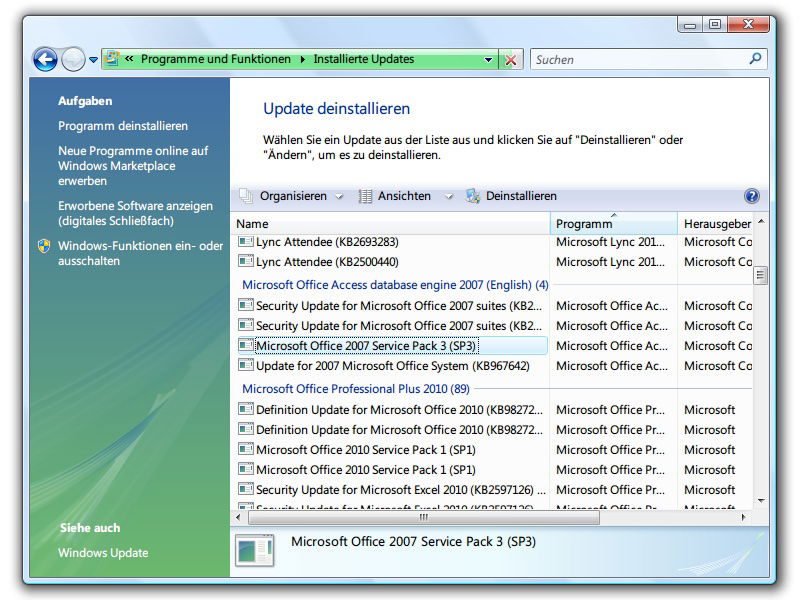Click the Ansichten button

click(x=404, y=196)
